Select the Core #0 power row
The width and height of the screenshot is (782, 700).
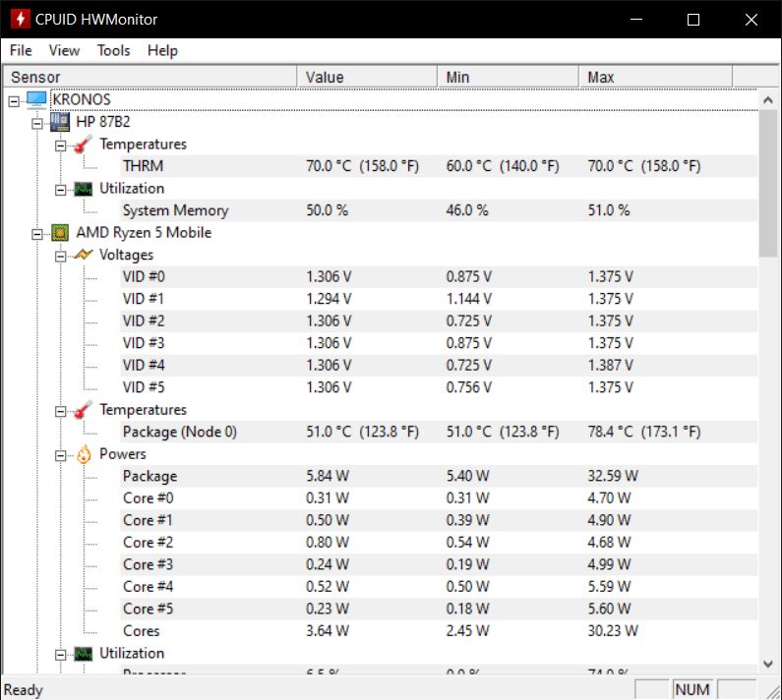point(439,498)
